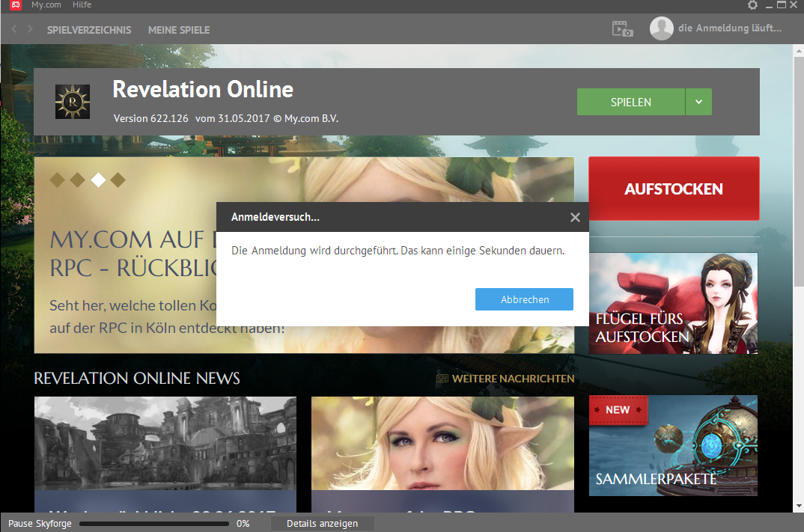Expand the dropdown arrow beside SPIELEN
The image size is (804, 532).
coord(699,102)
